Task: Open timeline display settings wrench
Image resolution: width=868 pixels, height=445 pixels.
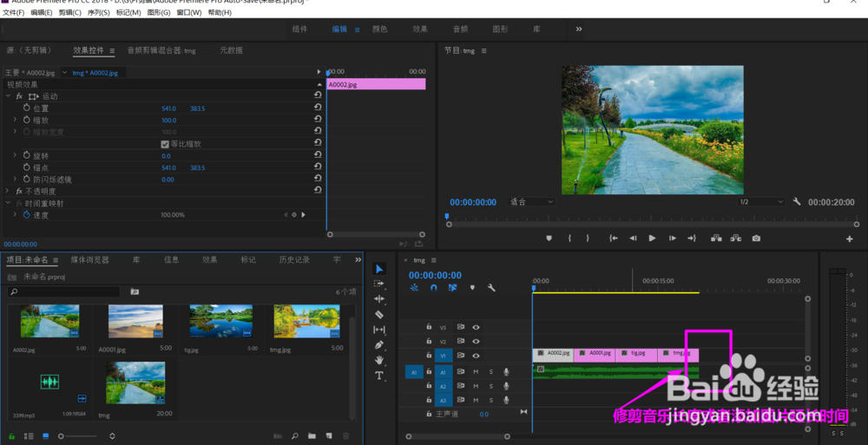Action: 491,288
